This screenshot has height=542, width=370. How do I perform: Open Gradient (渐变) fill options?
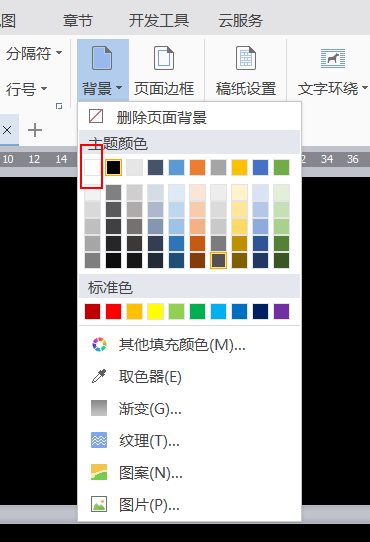coord(189,408)
